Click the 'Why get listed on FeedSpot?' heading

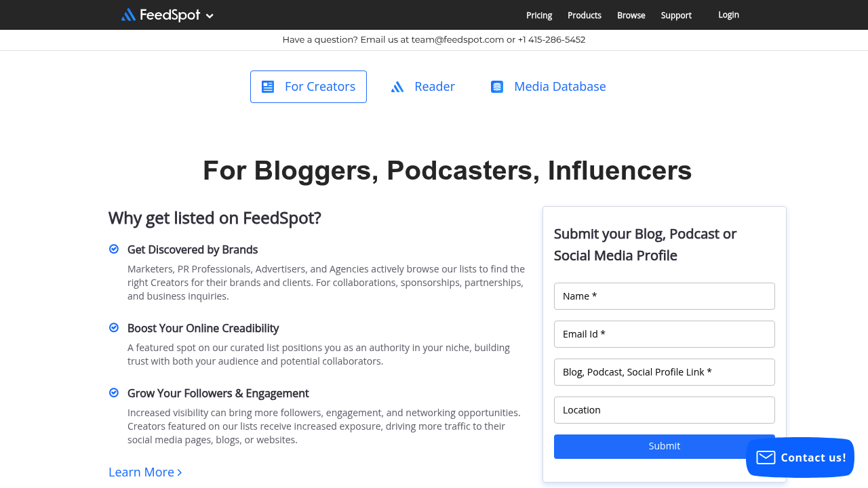tap(215, 218)
